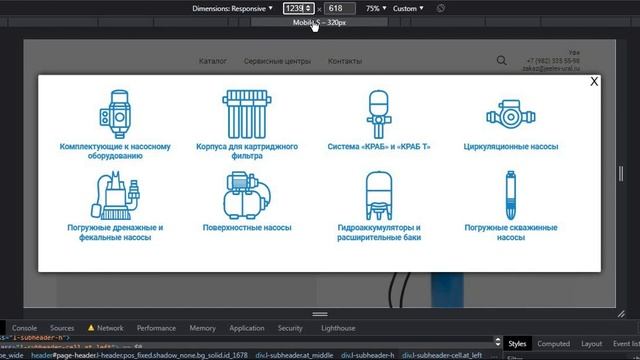Open the submersible borehole pumps icon
The width and height of the screenshot is (640, 360).
511,196
